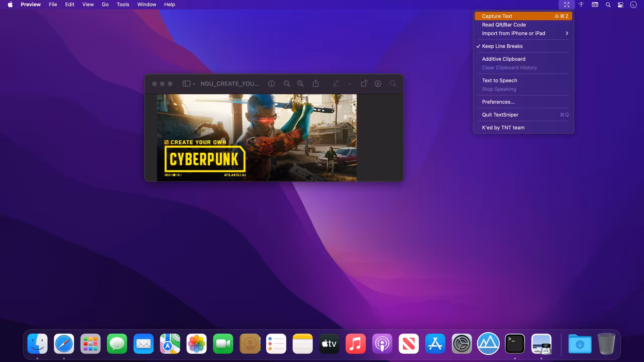
Task: Click the K'ed by TNT team entry
Action: click(x=523, y=127)
